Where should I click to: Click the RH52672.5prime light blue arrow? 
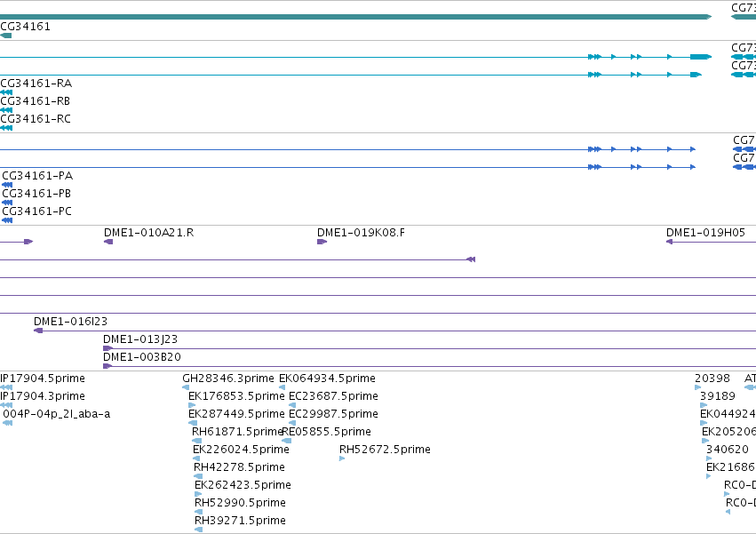point(342,458)
